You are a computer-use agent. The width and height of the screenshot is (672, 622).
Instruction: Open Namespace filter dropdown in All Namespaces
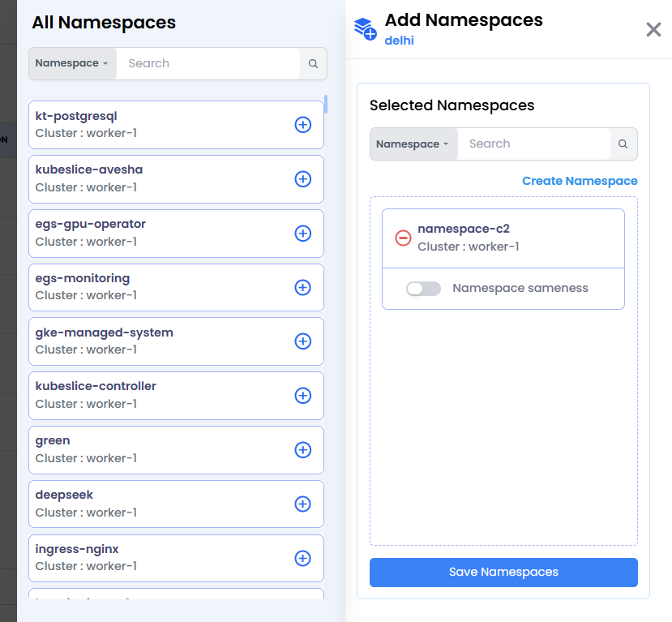[x=72, y=63]
